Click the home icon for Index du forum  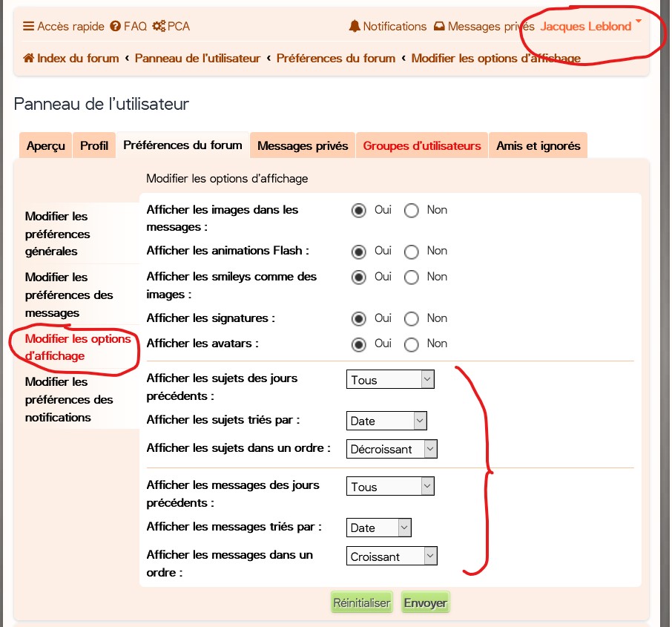[x=29, y=58]
